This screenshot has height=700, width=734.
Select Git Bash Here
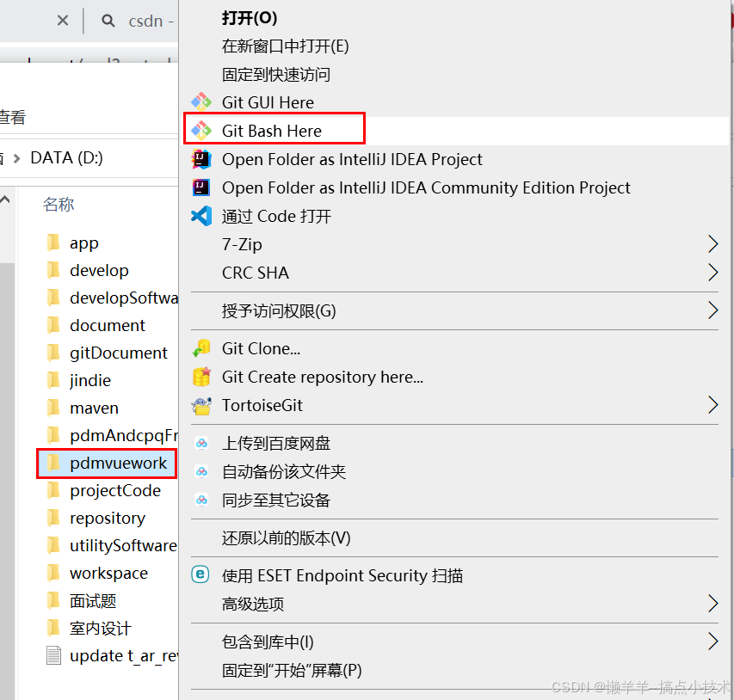tap(272, 131)
